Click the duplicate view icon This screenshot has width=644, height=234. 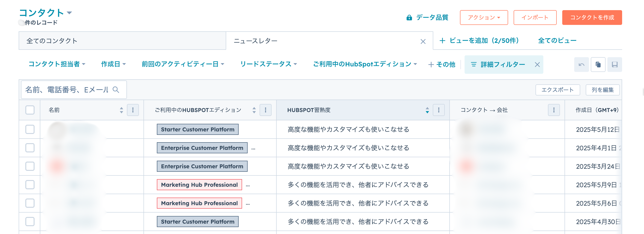click(x=598, y=64)
